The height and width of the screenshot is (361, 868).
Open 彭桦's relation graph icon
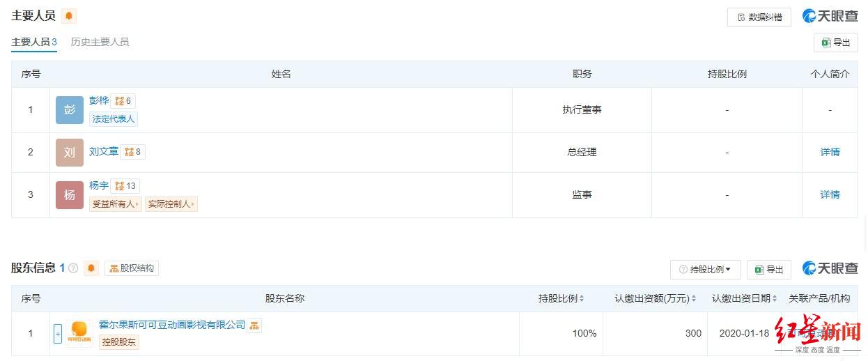(x=123, y=101)
